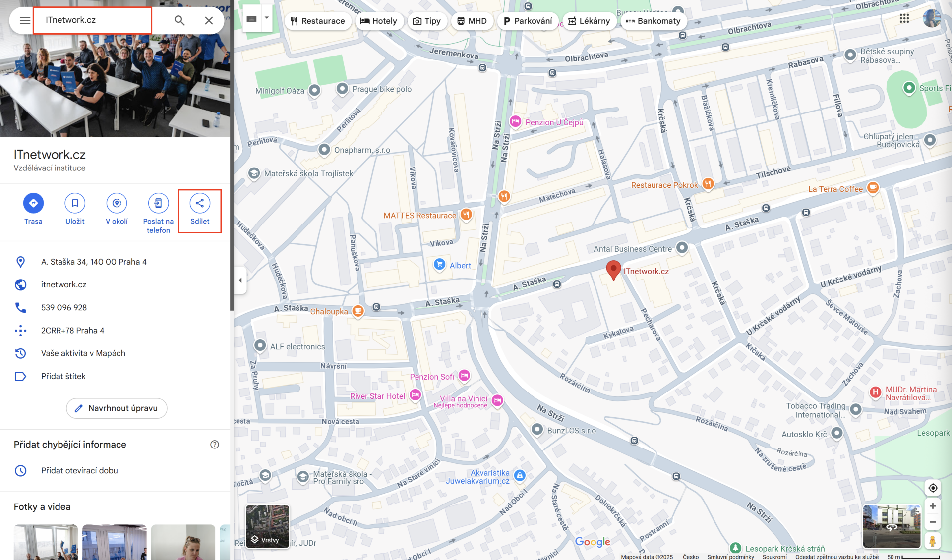
Task: Click the Navrhnout úpravu button
Action: coord(117,408)
